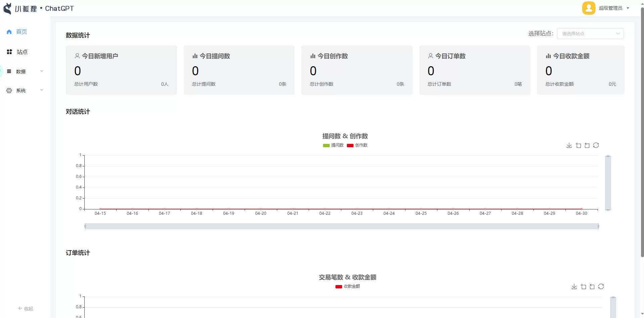Toggle the 收款金额 legend item
644x318 pixels.
click(348, 286)
